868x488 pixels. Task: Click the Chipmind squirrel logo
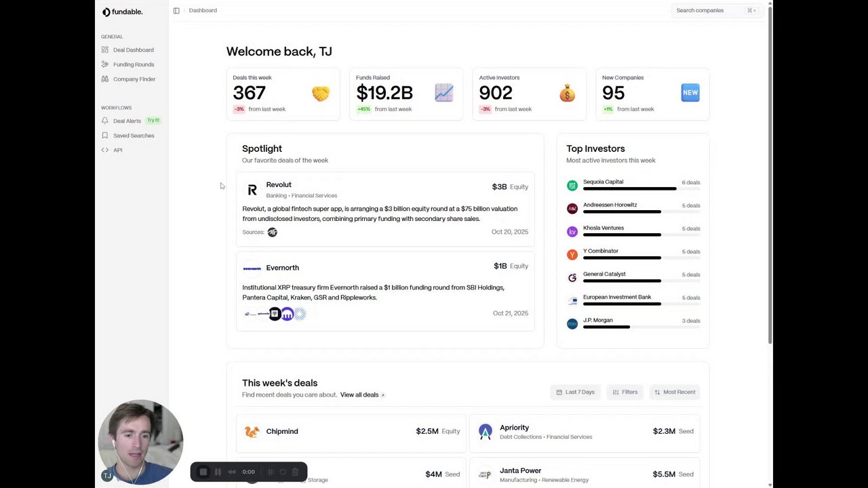[252, 432]
